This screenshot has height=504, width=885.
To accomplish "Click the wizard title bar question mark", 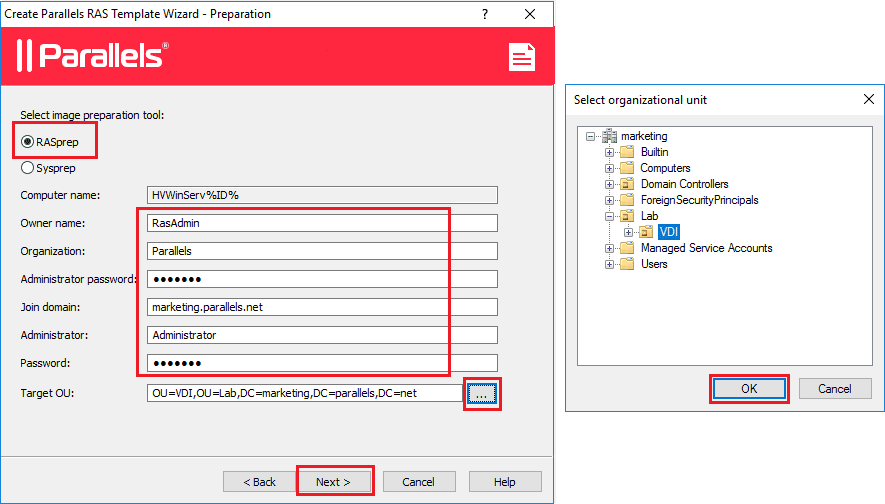I will 485,14.
